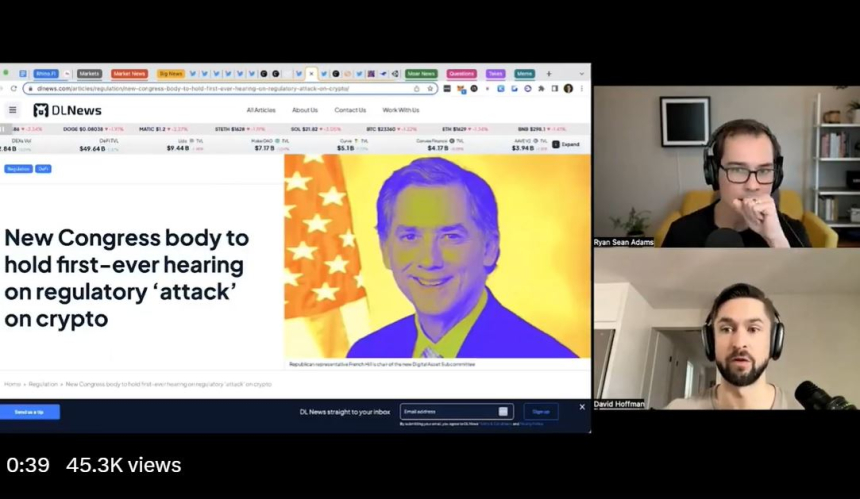Dismiss the newsletter banner with X

coord(582,407)
